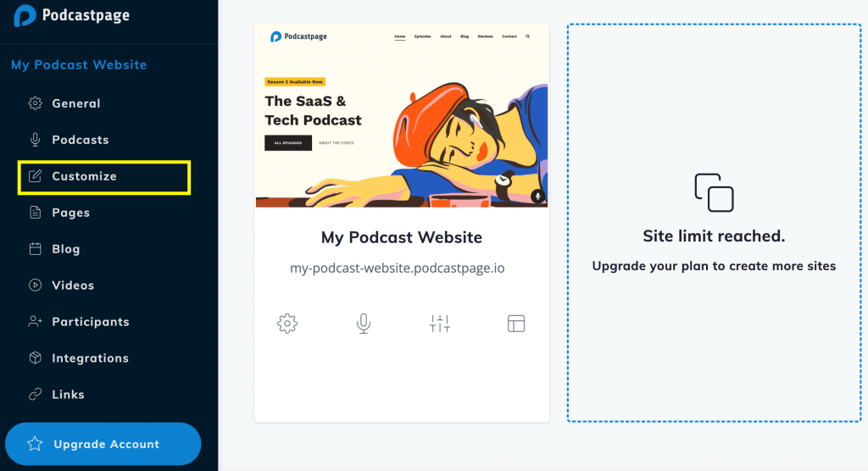
Task: Click The SaaS & Tech Podcast headline
Action: pyautogui.click(x=313, y=111)
